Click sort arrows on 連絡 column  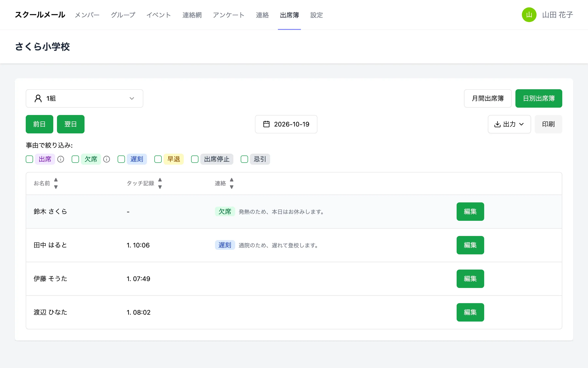(x=232, y=183)
